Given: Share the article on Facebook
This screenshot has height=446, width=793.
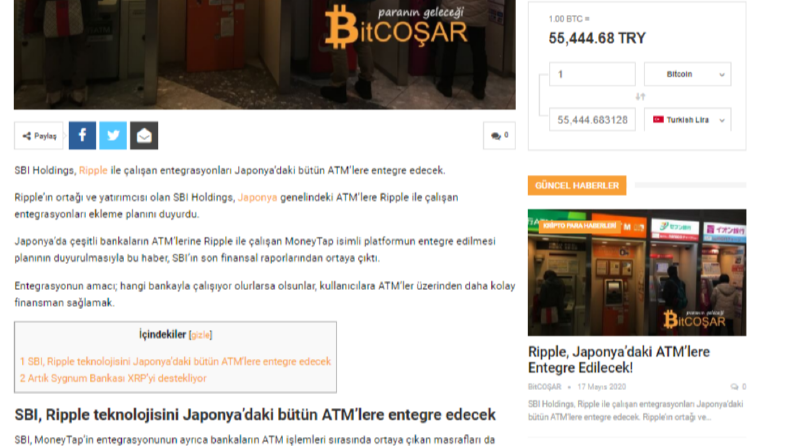Looking at the screenshot, I should point(82,136).
